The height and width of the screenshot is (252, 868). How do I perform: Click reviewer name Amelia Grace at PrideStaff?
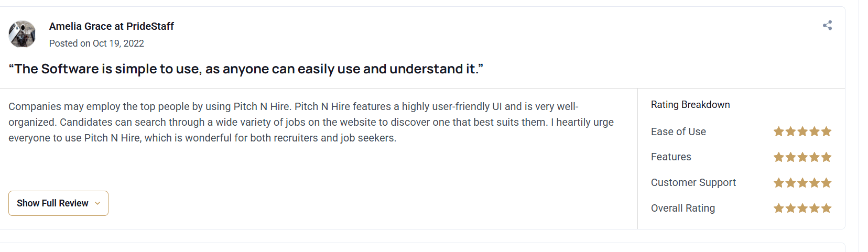click(112, 26)
